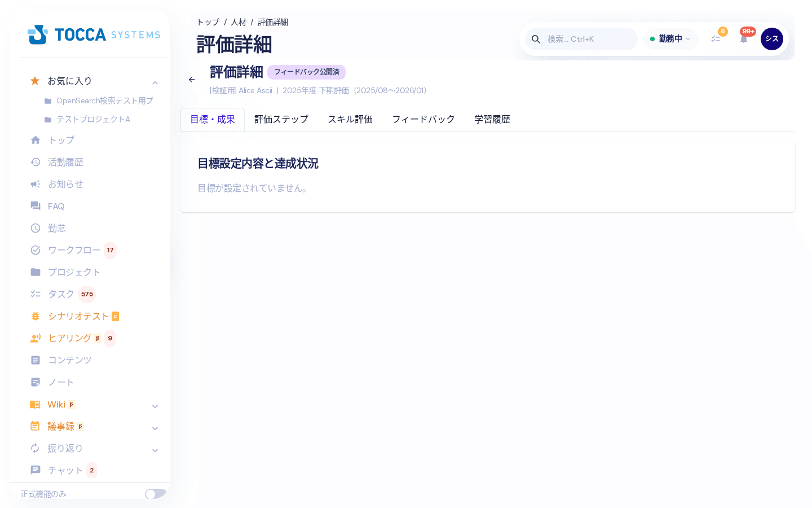Click the 17 workflow count badge
This screenshot has width=812, height=508.
point(111,250)
